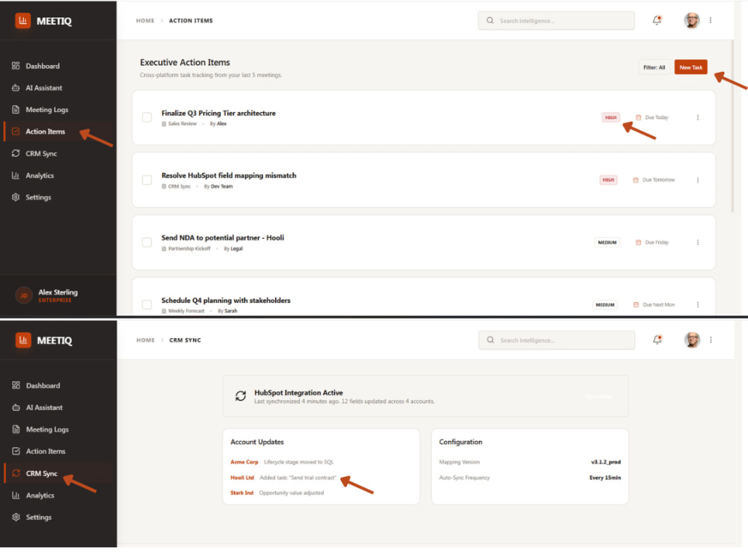Click the New Task button

[x=690, y=67]
